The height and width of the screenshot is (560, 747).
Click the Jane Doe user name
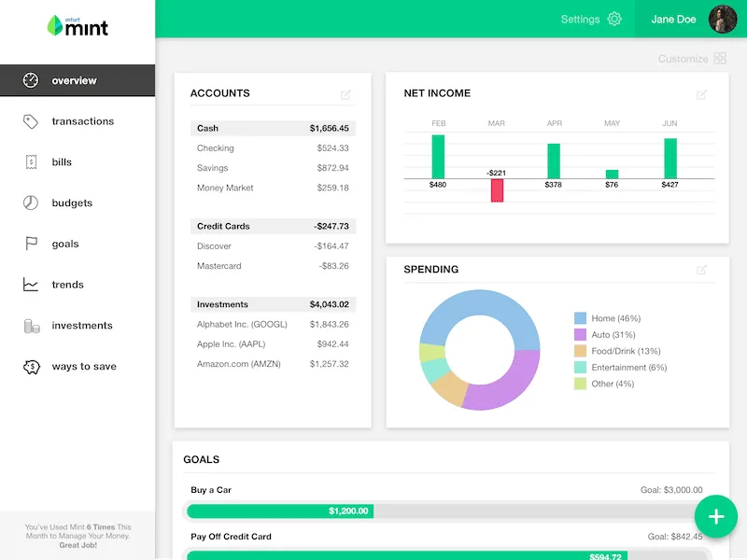coord(673,19)
